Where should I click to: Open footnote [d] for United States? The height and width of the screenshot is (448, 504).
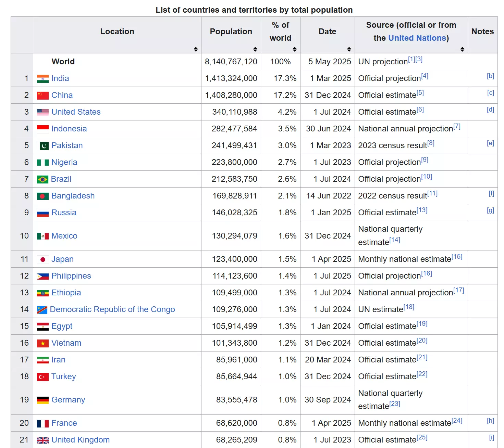point(491,110)
